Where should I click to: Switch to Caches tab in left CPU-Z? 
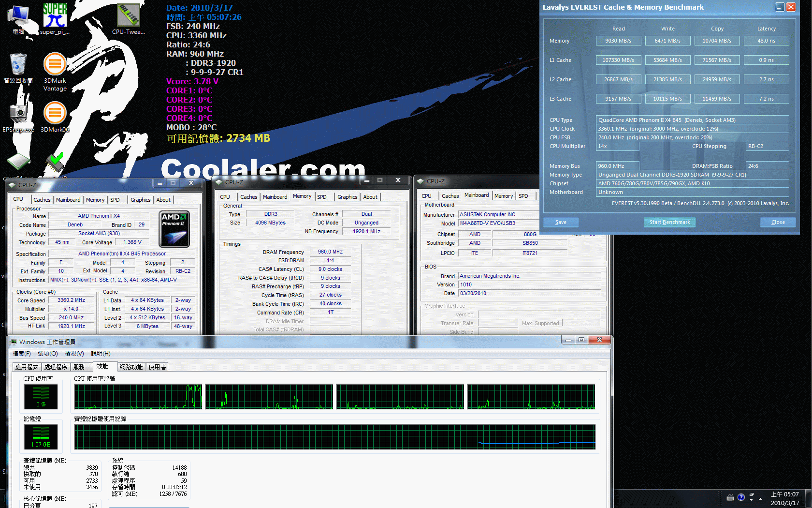coord(42,200)
